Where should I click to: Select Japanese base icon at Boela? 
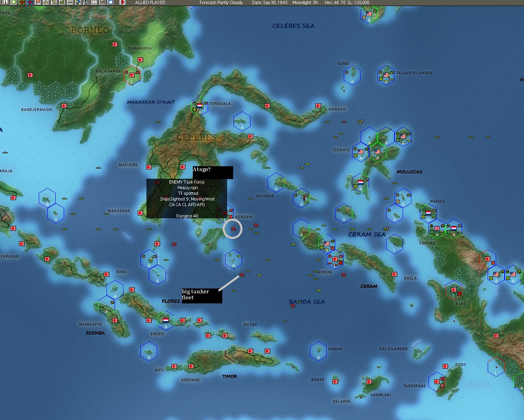(395, 274)
